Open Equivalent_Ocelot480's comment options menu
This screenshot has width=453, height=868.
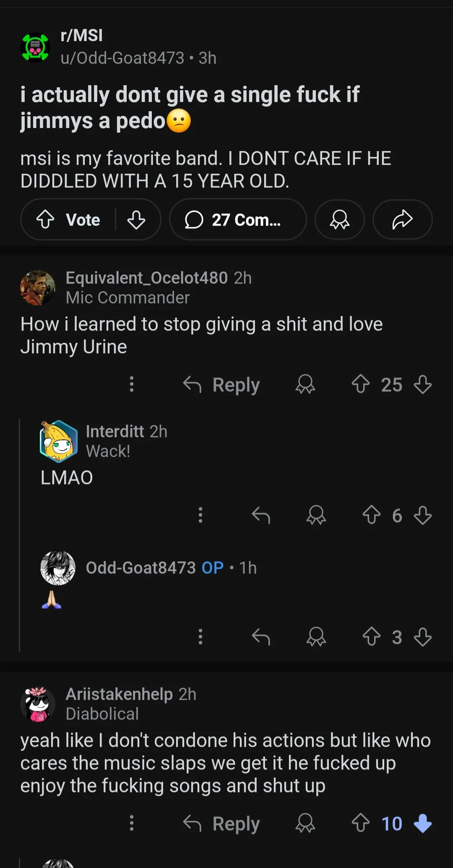(132, 384)
